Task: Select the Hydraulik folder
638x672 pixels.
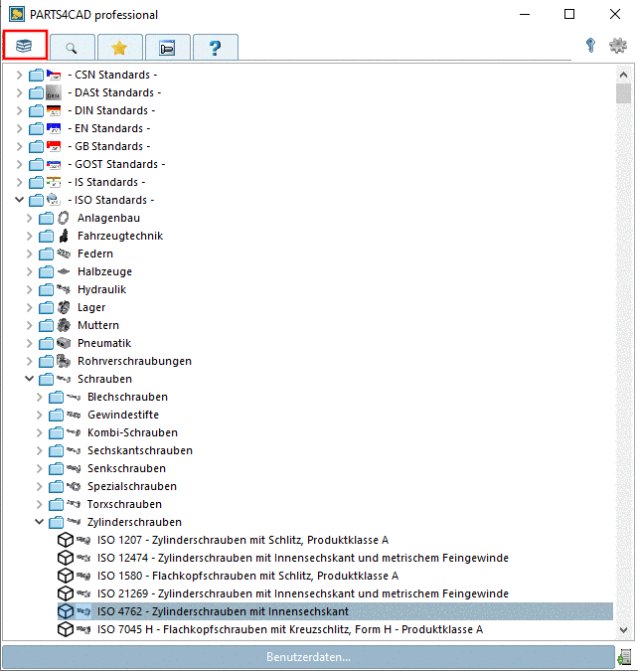Action: coord(101,289)
